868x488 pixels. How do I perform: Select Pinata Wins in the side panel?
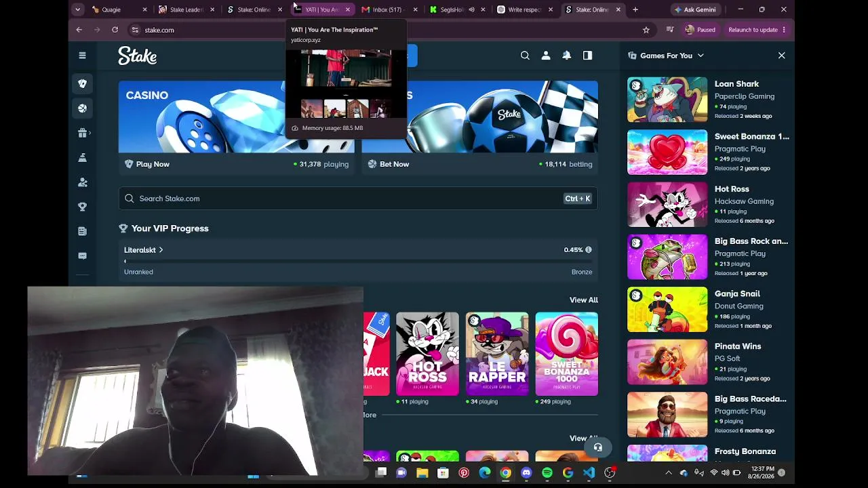pyautogui.click(x=738, y=346)
